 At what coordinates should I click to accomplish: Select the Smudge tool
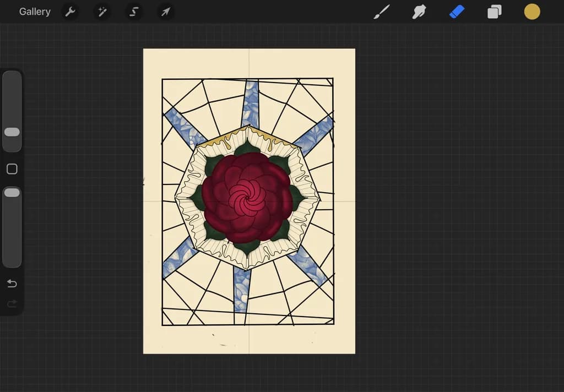[419, 12]
